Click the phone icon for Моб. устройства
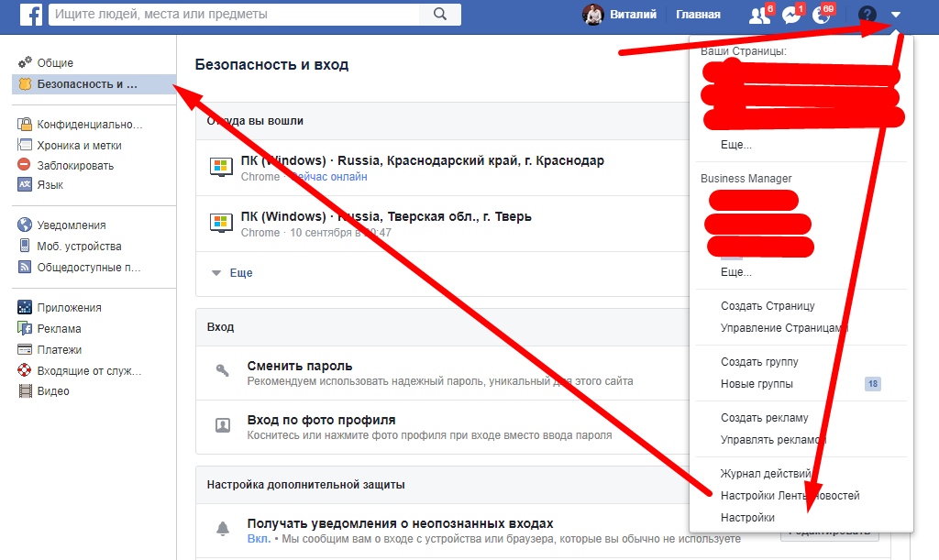The width and height of the screenshot is (939, 560). 25,246
